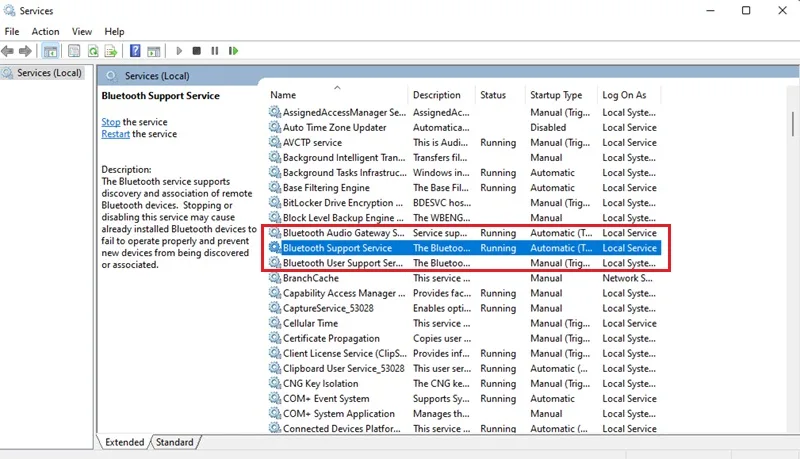The image size is (800, 459).
Task: Click the Stop Service square icon
Action: (x=196, y=51)
